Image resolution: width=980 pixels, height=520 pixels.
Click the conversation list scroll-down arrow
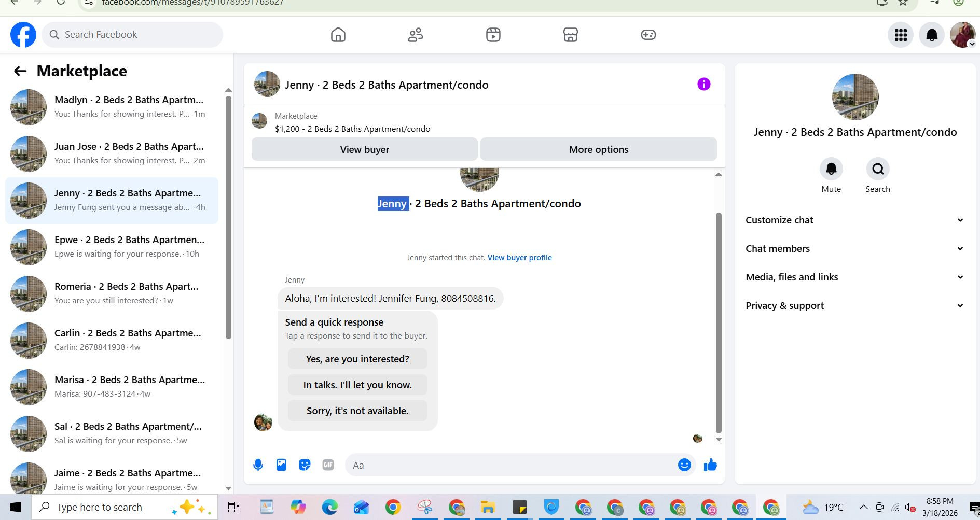(228, 488)
